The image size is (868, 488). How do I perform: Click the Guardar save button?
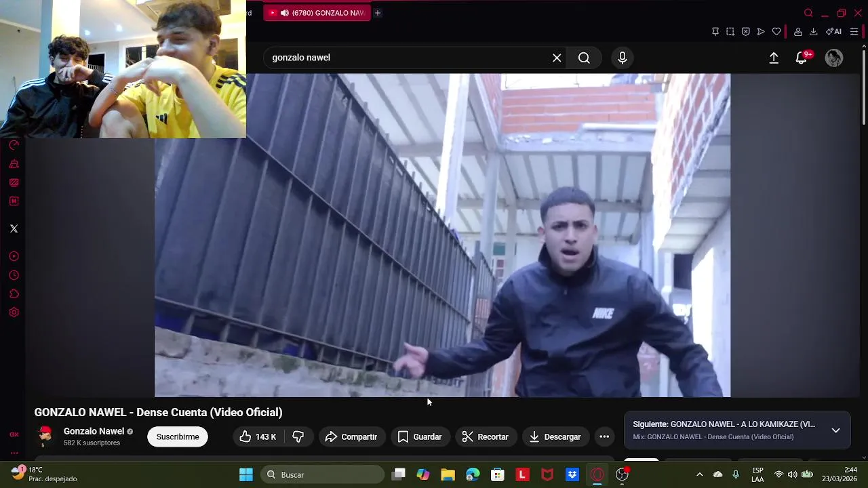click(x=420, y=437)
